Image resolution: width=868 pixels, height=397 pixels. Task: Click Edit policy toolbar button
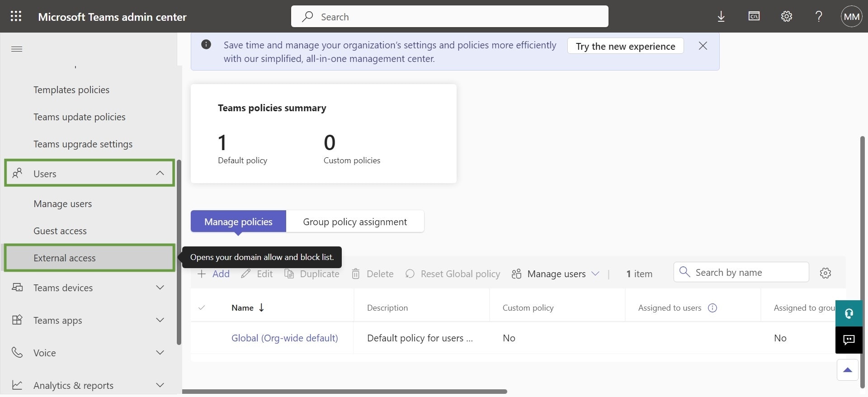(257, 274)
